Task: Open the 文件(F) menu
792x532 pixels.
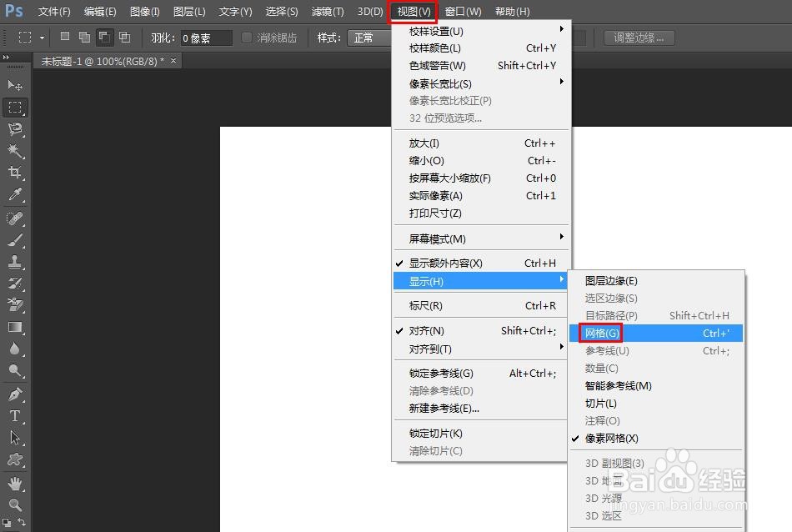Action: tap(54, 11)
